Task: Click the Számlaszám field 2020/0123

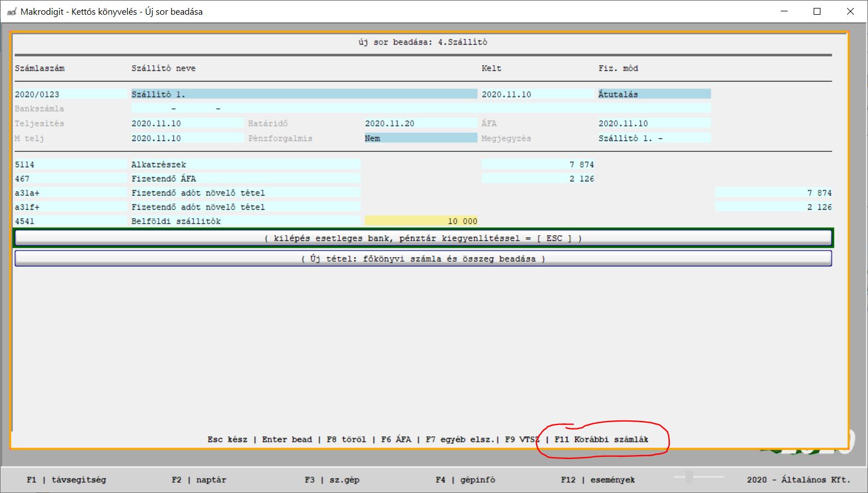Action: [71, 94]
